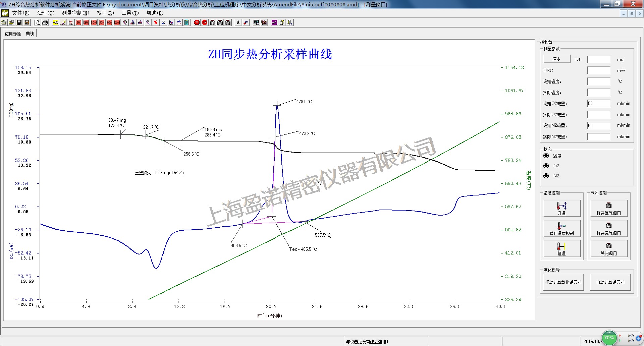Click the 设定O2流量 input field
Image resolution: width=644 pixels, height=346 pixels.
click(598, 104)
